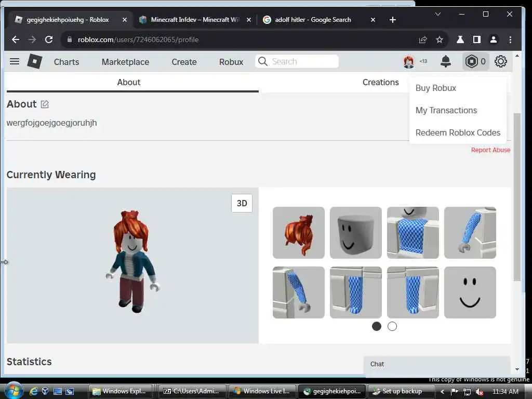532x399 pixels.
Task: Launch Internet Explorer from quick launch
Action: (x=33, y=391)
